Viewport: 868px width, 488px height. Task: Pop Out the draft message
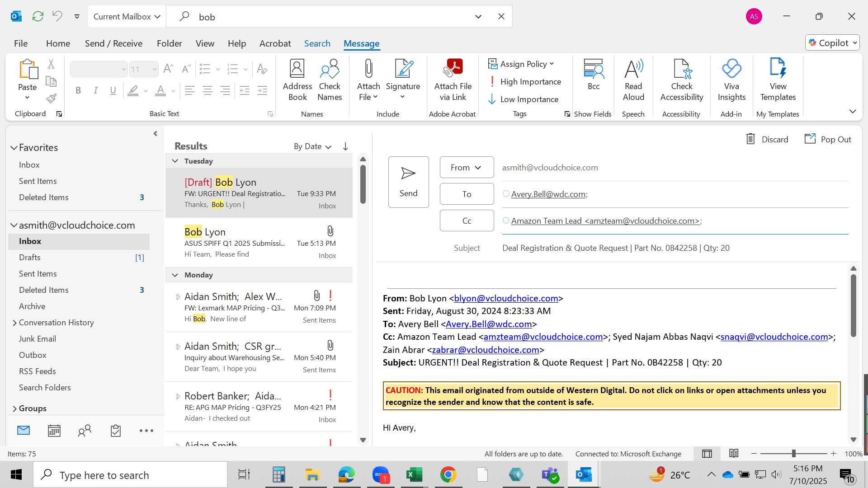click(x=828, y=139)
